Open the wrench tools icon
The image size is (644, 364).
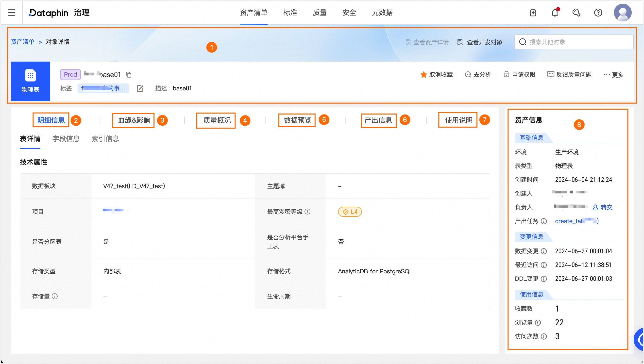coord(576,13)
